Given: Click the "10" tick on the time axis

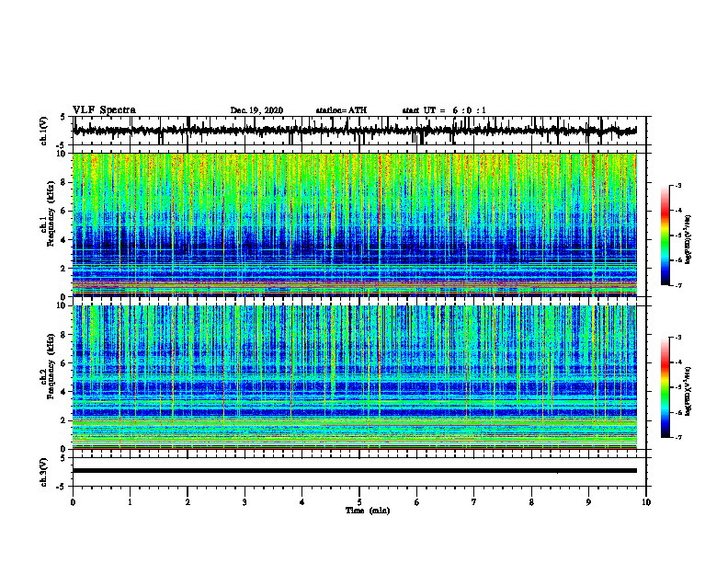Looking at the screenshot, I should [646, 502].
